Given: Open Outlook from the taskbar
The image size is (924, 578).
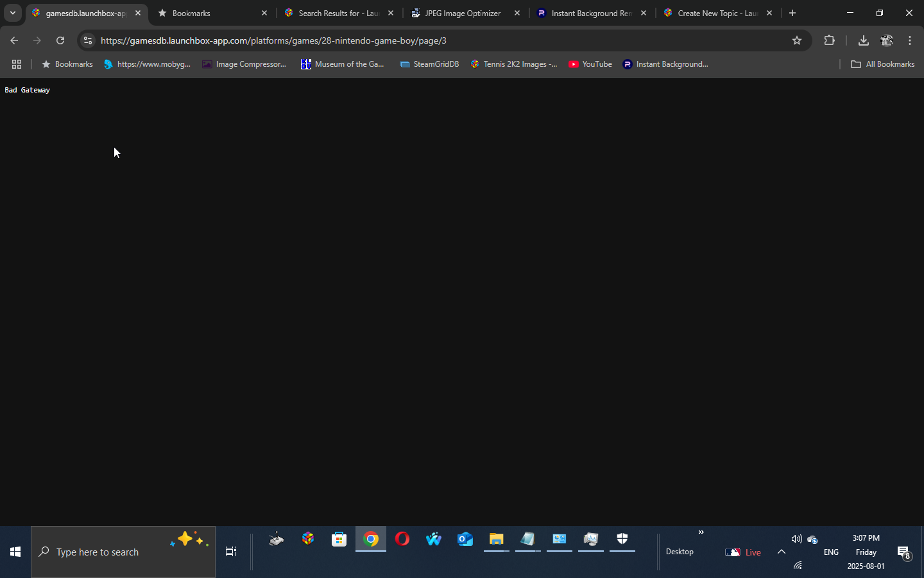Looking at the screenshot, I should pyautogui.click(x=465, y=539).
